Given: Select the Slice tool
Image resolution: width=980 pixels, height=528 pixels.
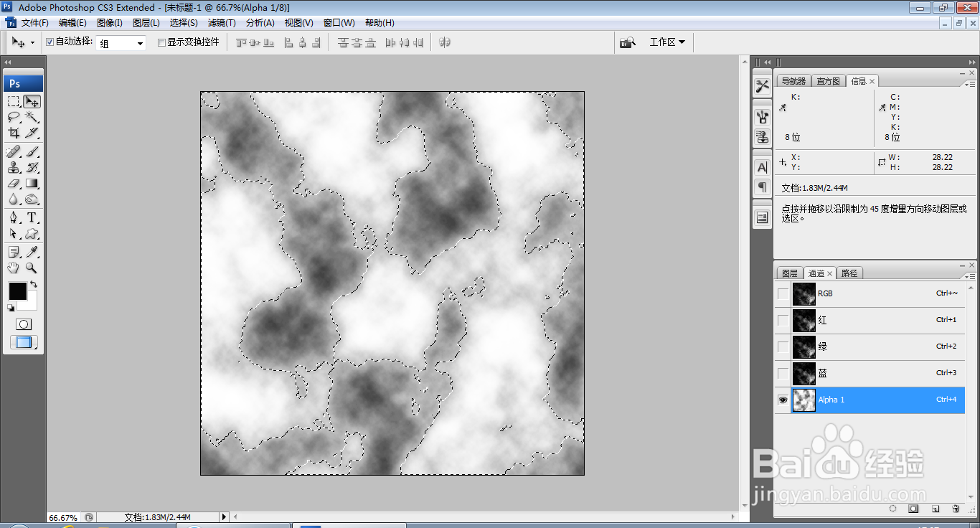Looking at the screenshot, I should click(32, 133).
